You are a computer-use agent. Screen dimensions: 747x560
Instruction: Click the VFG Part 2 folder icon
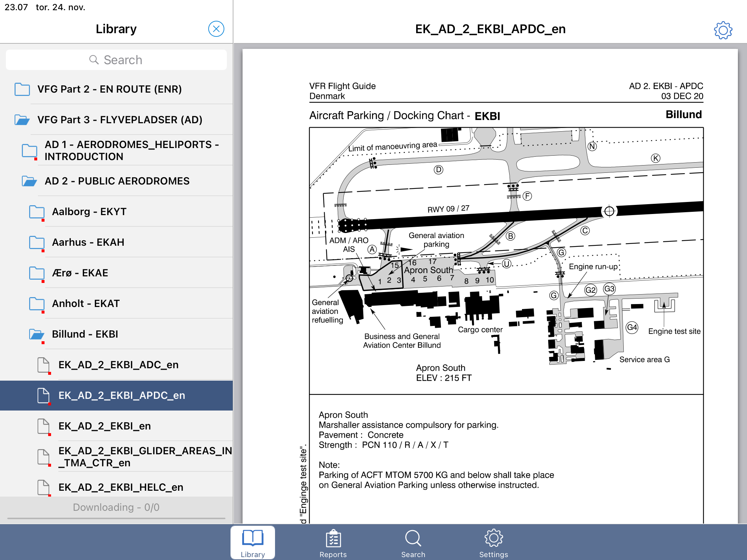click(22, 89)
